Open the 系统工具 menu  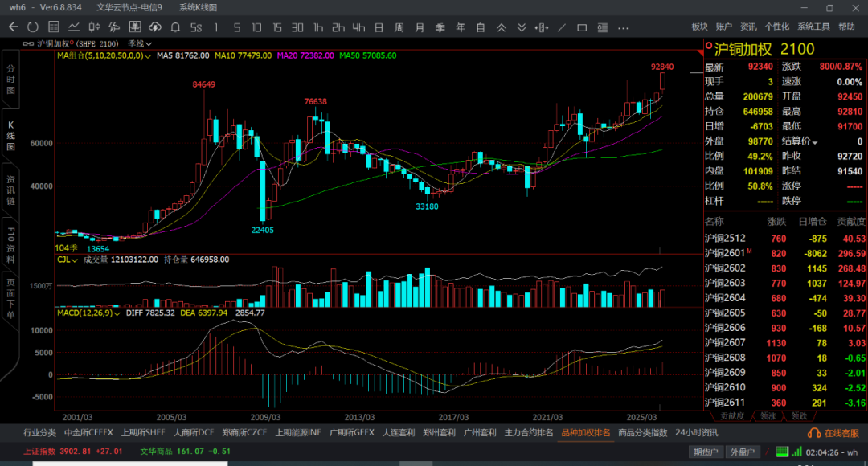click(814, 27)
